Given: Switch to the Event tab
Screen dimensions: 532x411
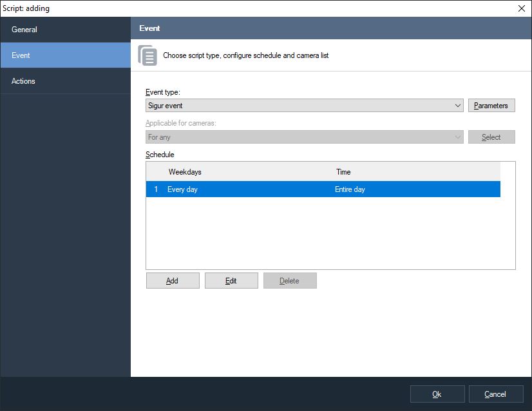Looking at the screenshot, I should tap(65, 55).
